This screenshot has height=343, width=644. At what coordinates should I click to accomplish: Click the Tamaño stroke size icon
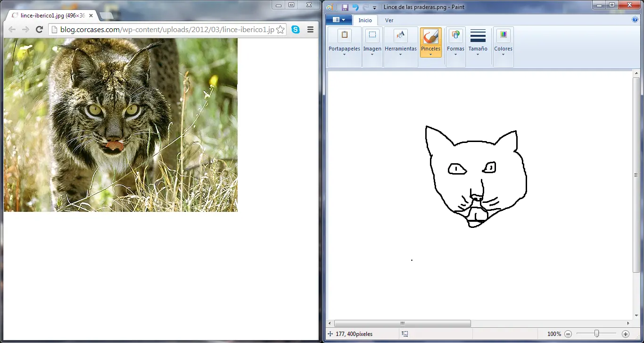478,35
